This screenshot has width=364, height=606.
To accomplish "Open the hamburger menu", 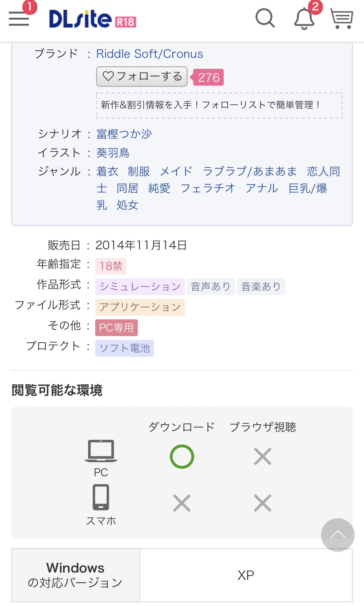I will pos(19,19).
